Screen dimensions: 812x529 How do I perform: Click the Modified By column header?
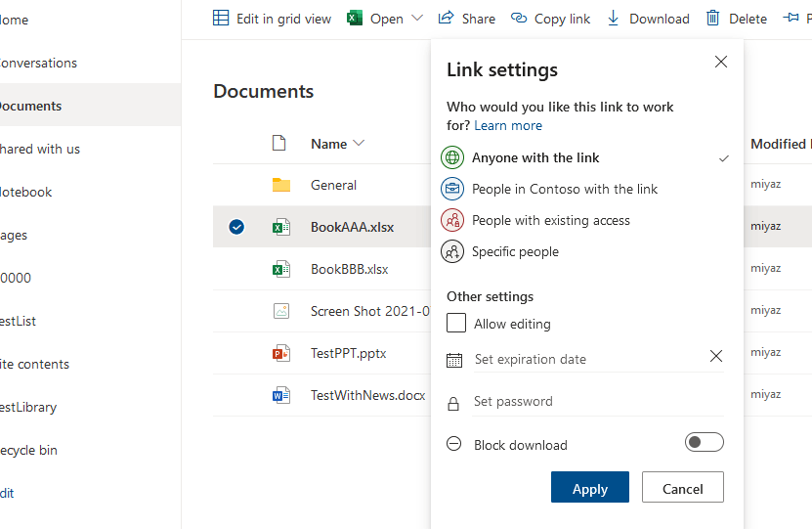(x=781, y=144)
